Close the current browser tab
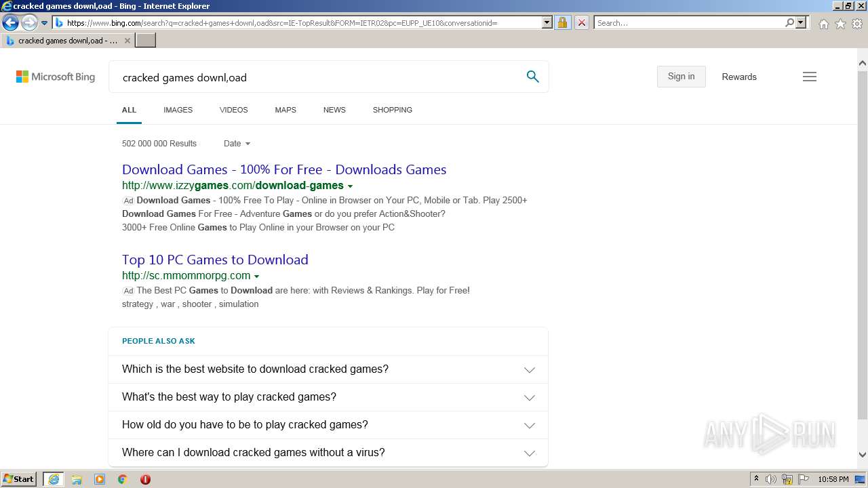Image resolution: width=868 pixels, height=488 pixels. coord(127,41)
